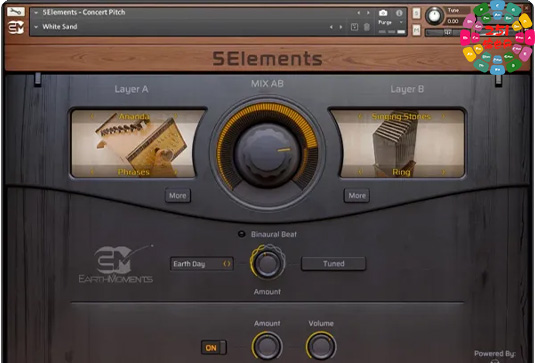Viewport: 535px width, 363px height.
Task: Expand the 5Elements - Concert Pitch instrument menu
Action: 36,13
